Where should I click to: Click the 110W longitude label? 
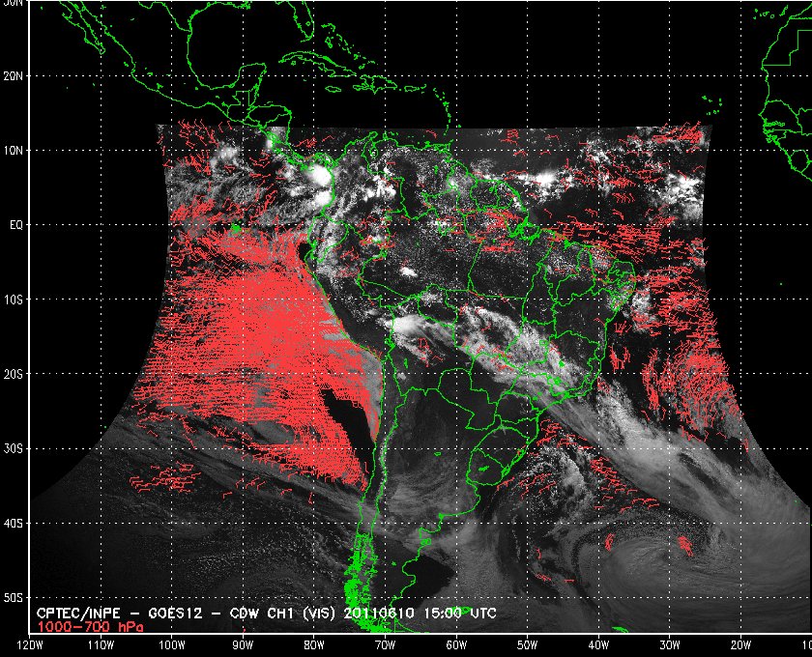[x=101, y=645]
